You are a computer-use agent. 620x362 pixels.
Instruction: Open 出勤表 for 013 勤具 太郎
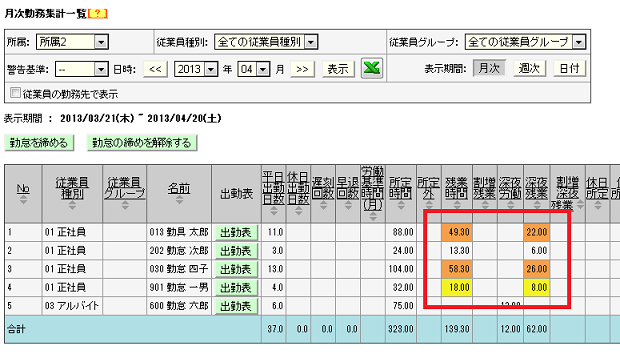236,232
